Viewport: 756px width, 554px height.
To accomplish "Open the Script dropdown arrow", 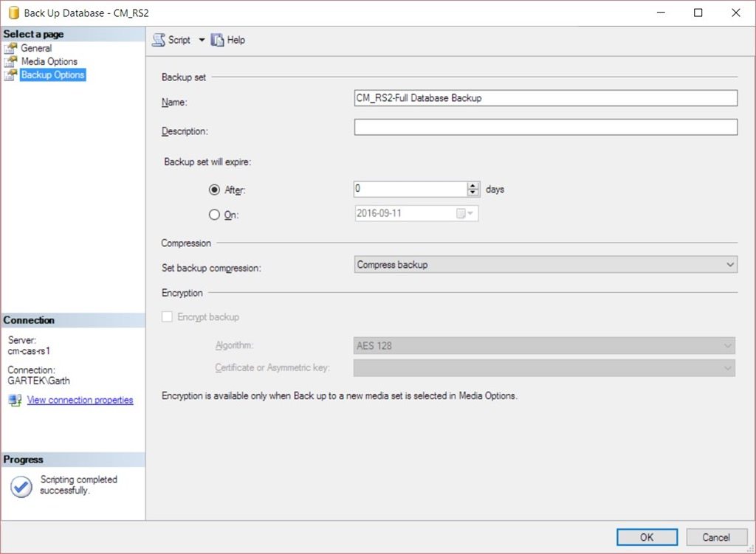I will (202, 39).
